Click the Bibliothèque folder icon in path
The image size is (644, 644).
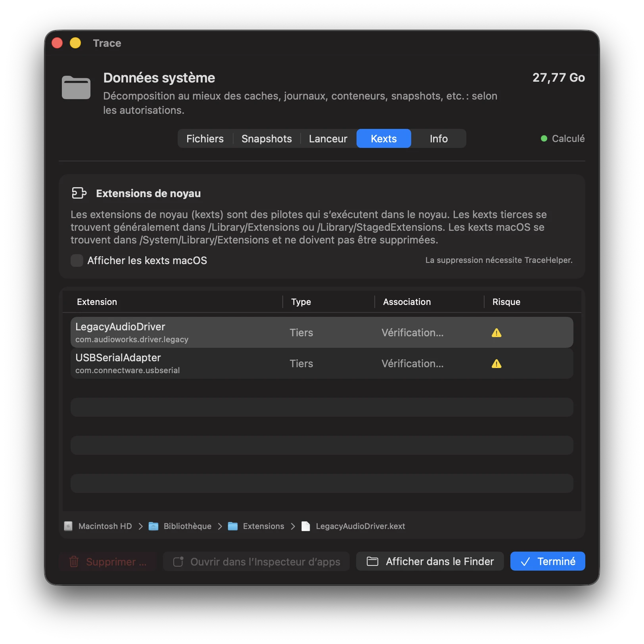click(153, 526)
